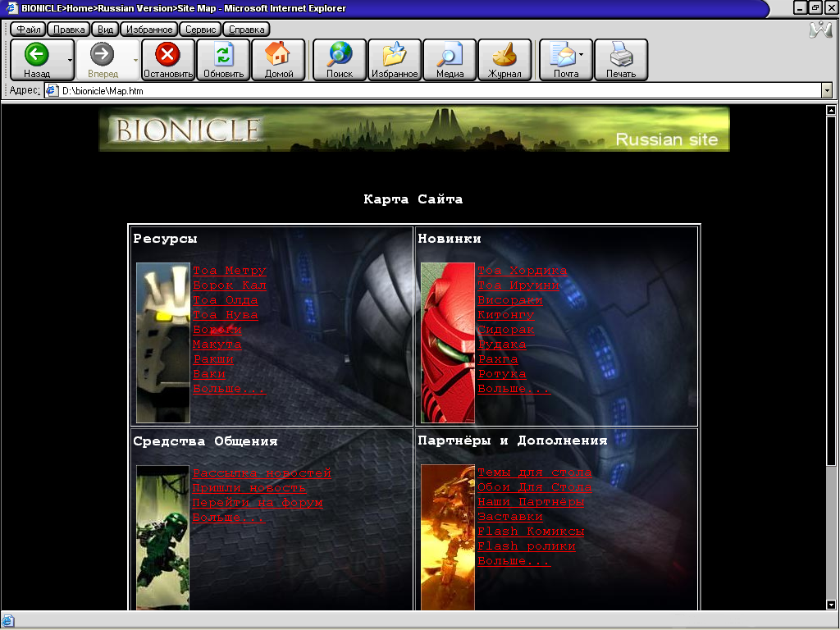Click the IE icon in title bar

click(11, 8)
